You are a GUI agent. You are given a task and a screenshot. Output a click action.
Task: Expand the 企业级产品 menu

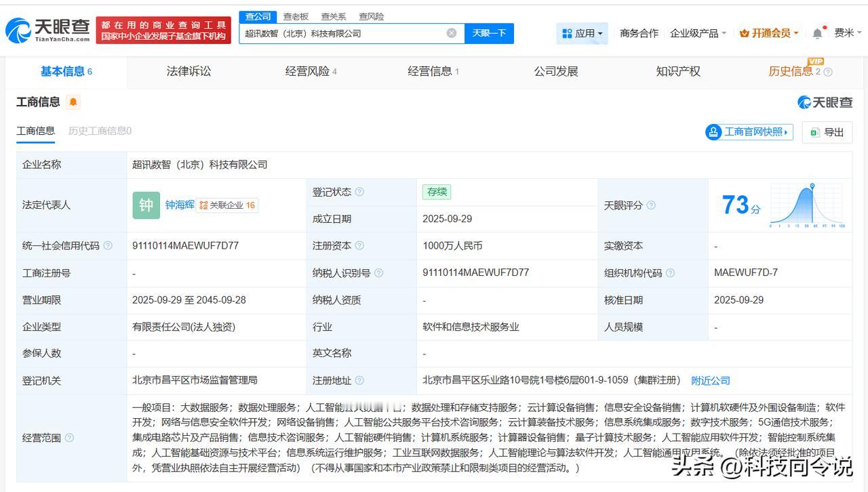(698, 33)
